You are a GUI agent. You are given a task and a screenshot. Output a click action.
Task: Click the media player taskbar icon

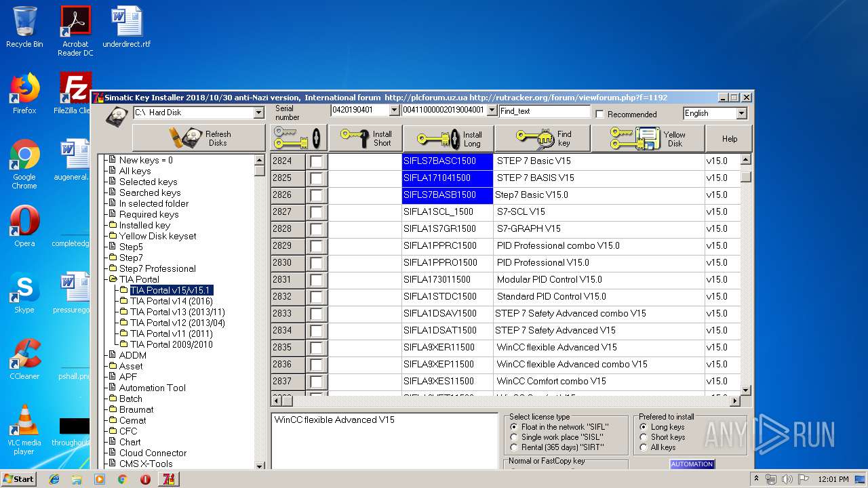click(x=100, y=479)
